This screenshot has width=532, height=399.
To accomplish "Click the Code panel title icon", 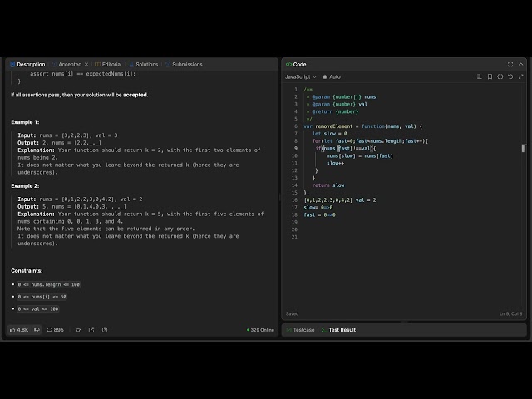I will coord(288,65).
